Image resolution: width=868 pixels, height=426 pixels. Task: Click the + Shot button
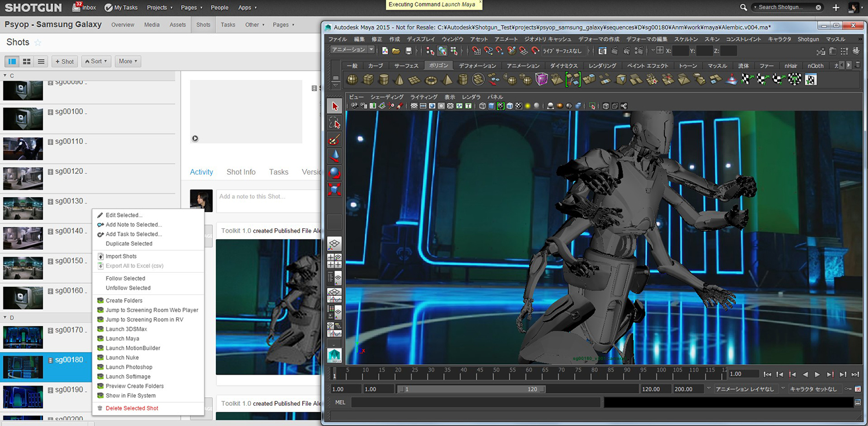tap(64, 61)
